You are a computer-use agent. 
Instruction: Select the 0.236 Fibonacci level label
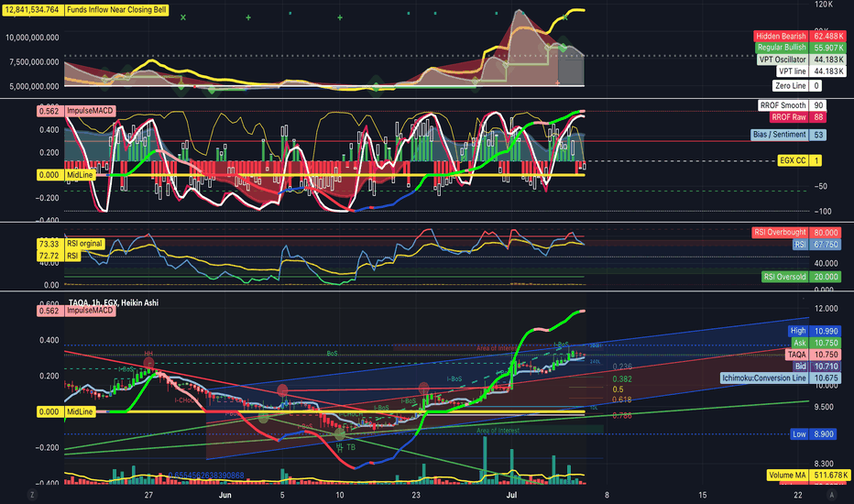coord(622,367)
